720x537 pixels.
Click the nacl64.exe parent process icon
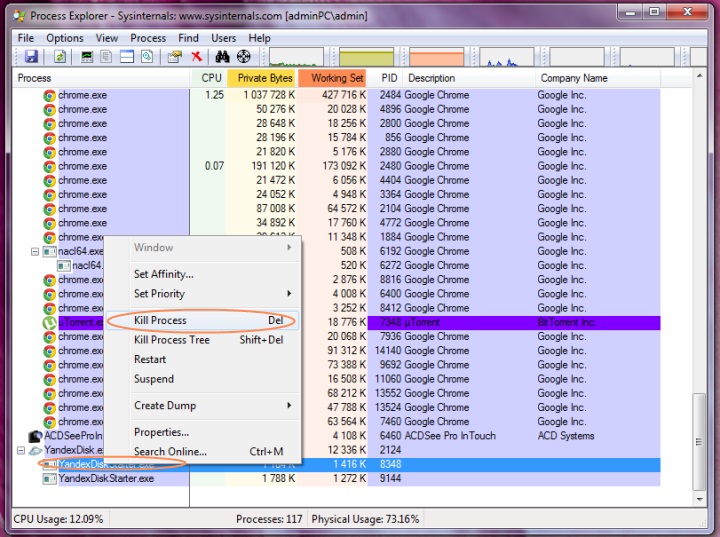[50, 252]
